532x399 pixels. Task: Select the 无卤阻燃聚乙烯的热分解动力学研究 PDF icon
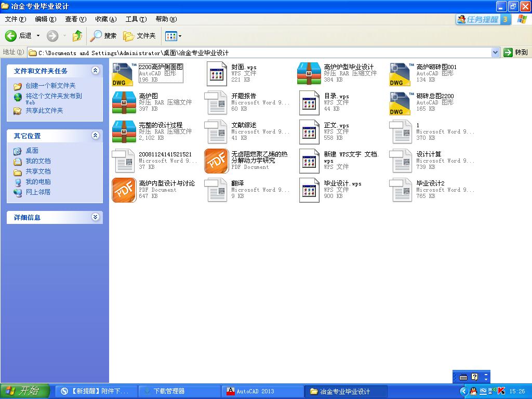(x=217, y=161)
